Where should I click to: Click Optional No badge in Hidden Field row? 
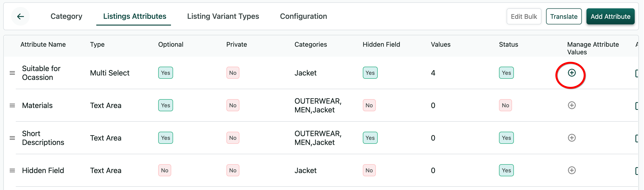(x=164, y=170)
